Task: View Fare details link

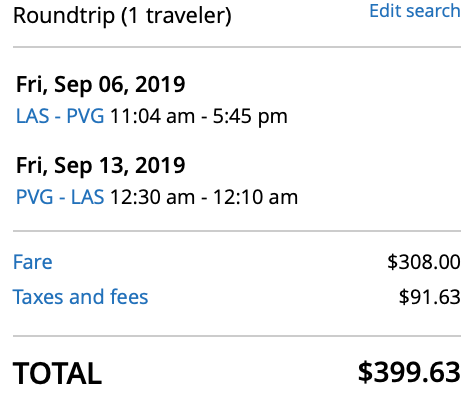Action: coord(33,262)
